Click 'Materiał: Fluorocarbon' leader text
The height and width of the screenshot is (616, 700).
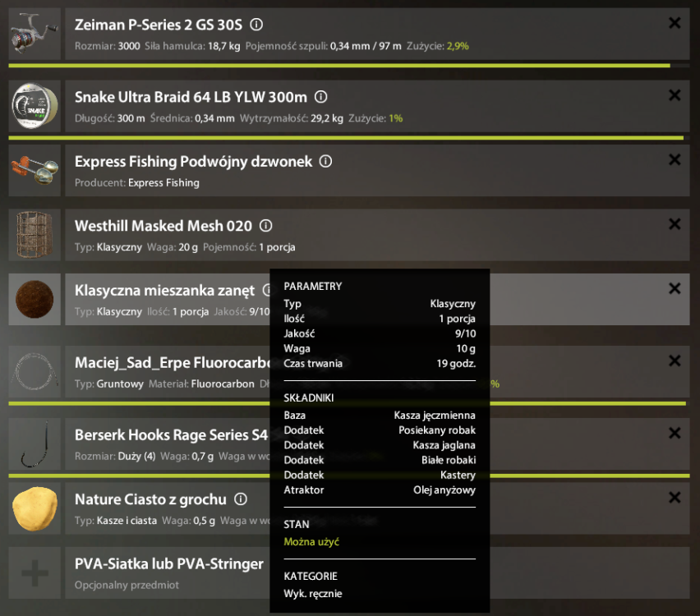(x=201, y=384)
